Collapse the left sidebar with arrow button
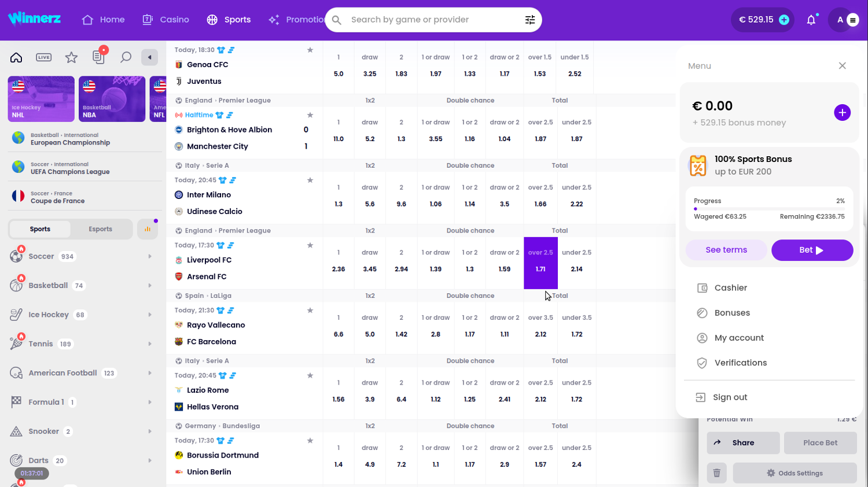This screenshot has width=868, height=487. tap(150, 57)
